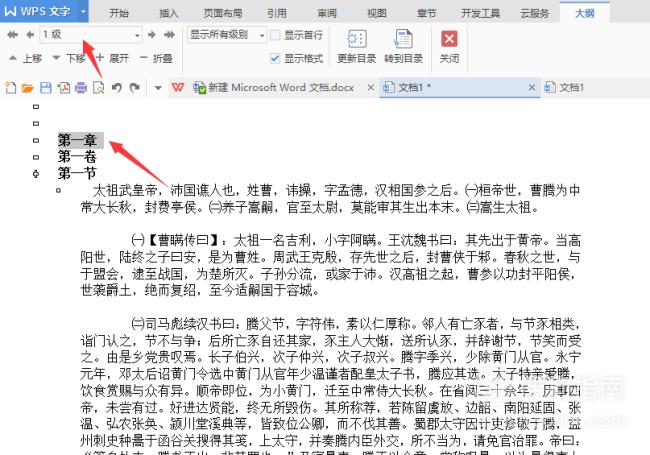The image size is (650, 455).
Task: Toggle the 显示格式 checkbox
Action: click(x=274, y=58)
